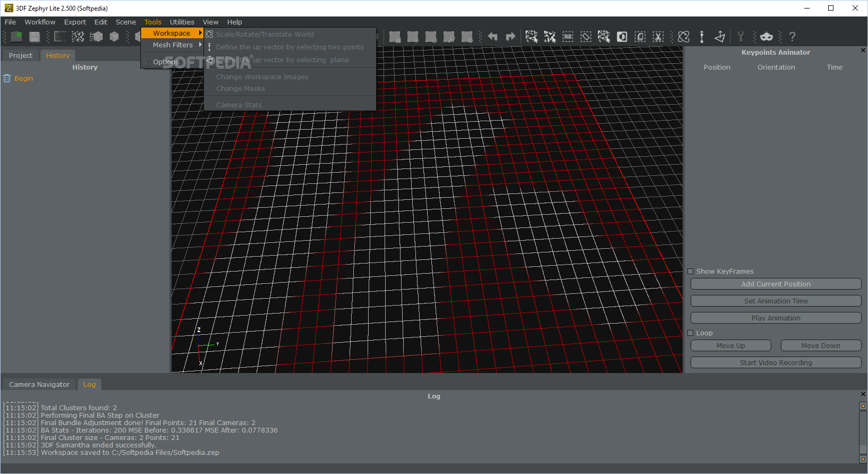Switch to the Log tab
Viewport: 868px width, 474px height.
89,384
